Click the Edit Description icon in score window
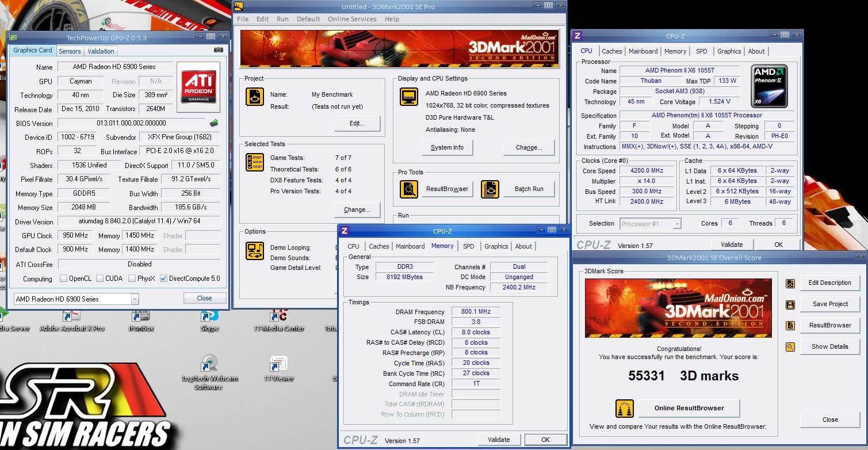The height and width of the screenshot is (450, 868). coord(790,283)
